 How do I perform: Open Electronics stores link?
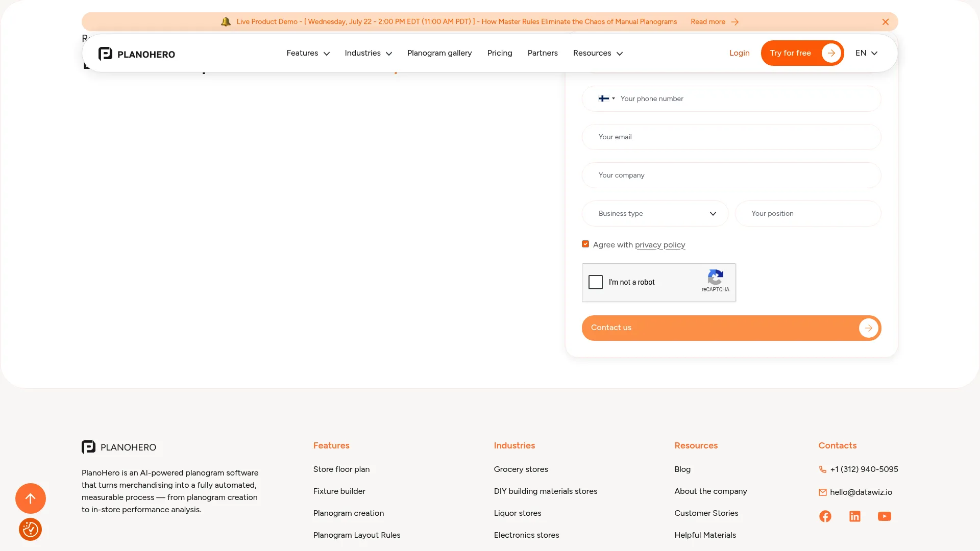[x=527, y=535]
